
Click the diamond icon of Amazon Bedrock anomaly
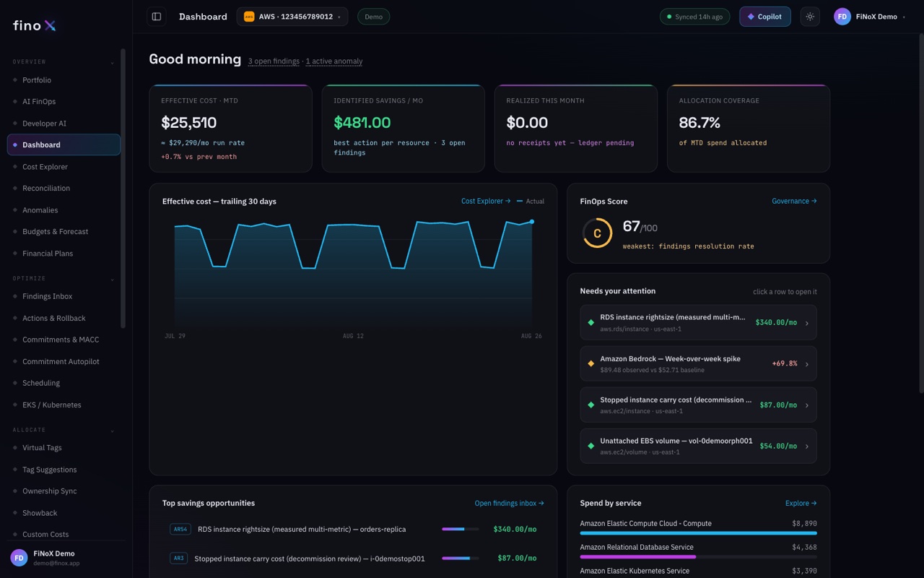tap(591, 363)
